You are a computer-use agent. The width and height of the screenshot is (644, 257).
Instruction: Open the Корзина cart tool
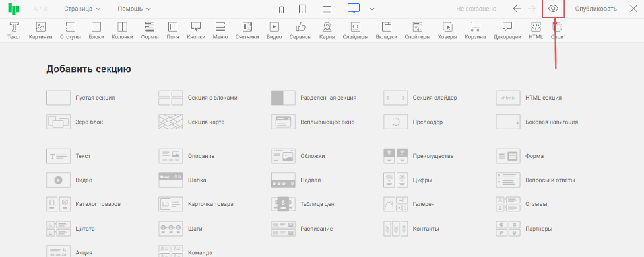475,31
